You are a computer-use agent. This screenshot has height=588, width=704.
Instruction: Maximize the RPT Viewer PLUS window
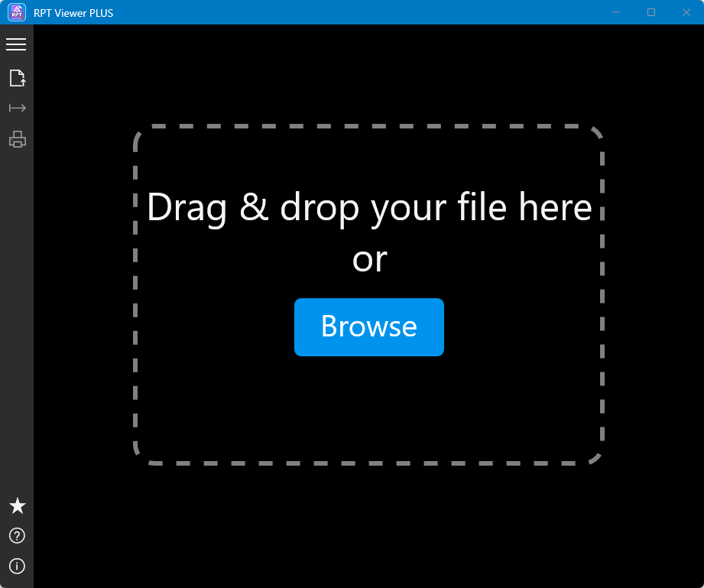click(651, 12)
